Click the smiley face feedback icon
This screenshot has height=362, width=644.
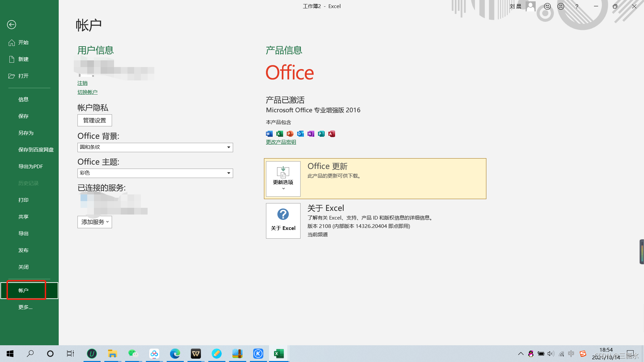(547, 6)
